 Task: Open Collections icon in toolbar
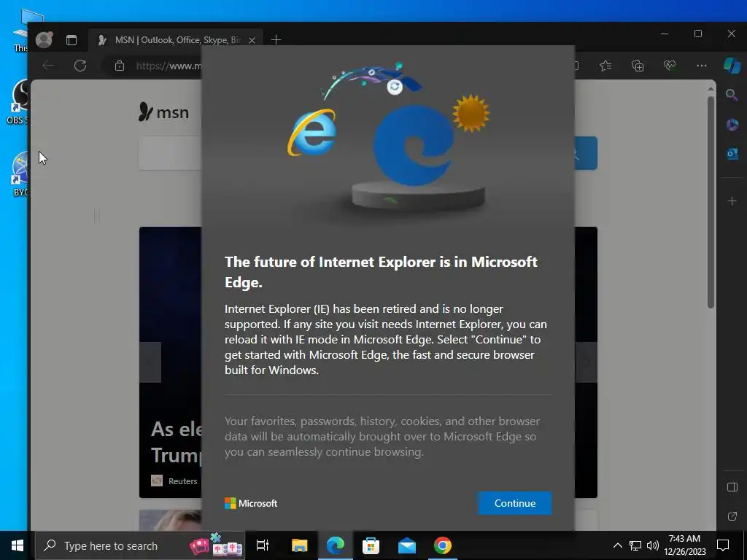pyautogui.click(x=638, y=66)
